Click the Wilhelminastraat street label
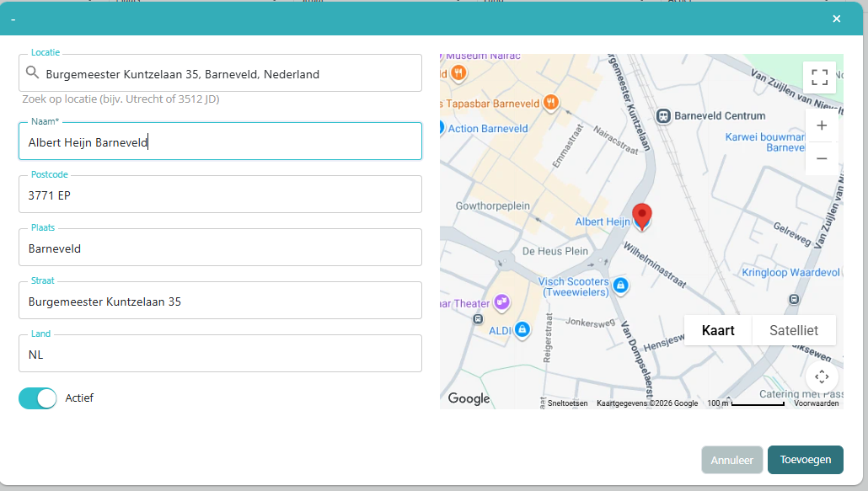Image resolution: width=868 pixels, height=491 pixels. pyautogui.click(x=656, y=264)
